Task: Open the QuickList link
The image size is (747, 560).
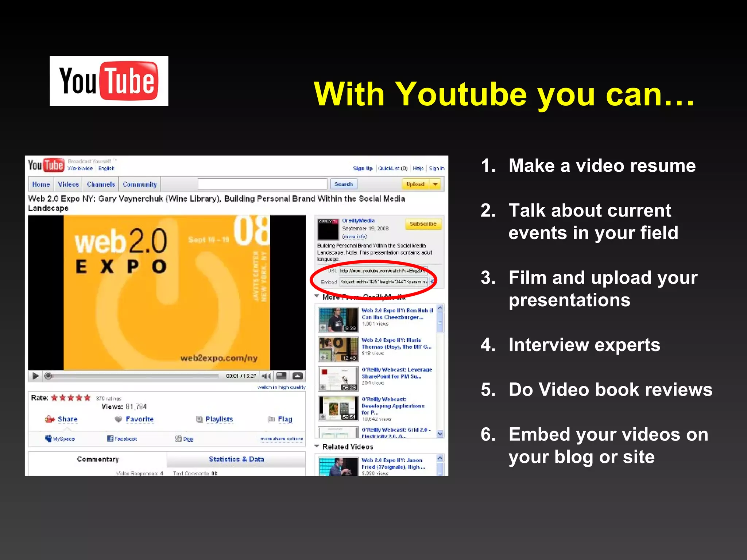Action: point(392,168)
